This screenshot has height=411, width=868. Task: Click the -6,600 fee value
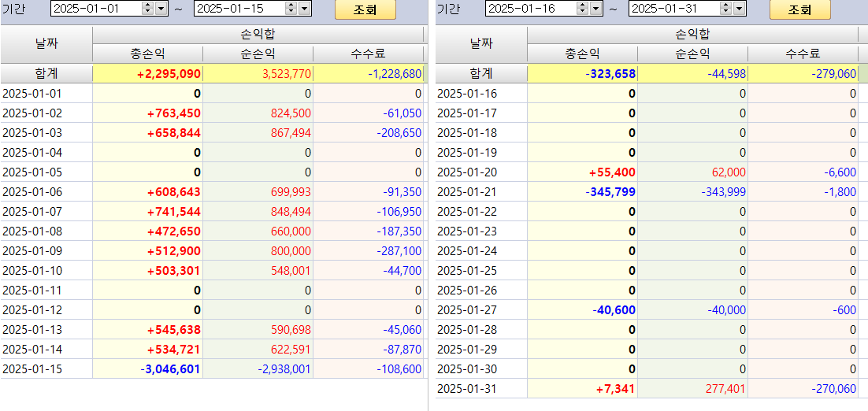click(x=840, y=172)
